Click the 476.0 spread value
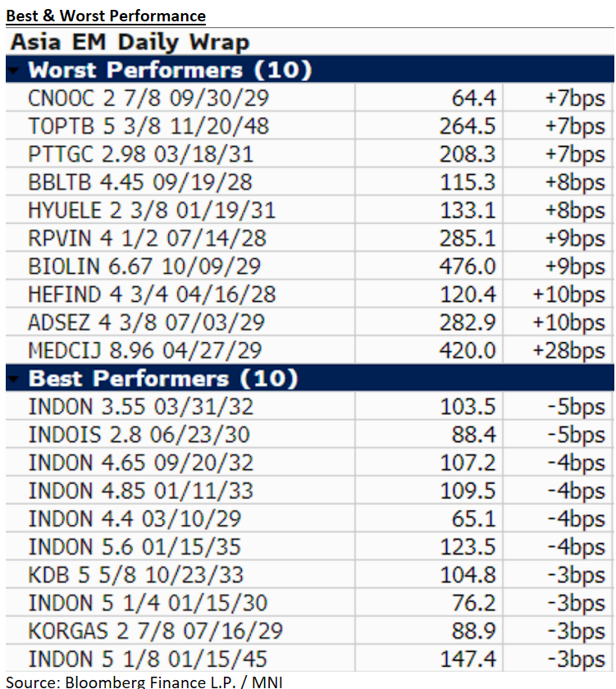 473,267
